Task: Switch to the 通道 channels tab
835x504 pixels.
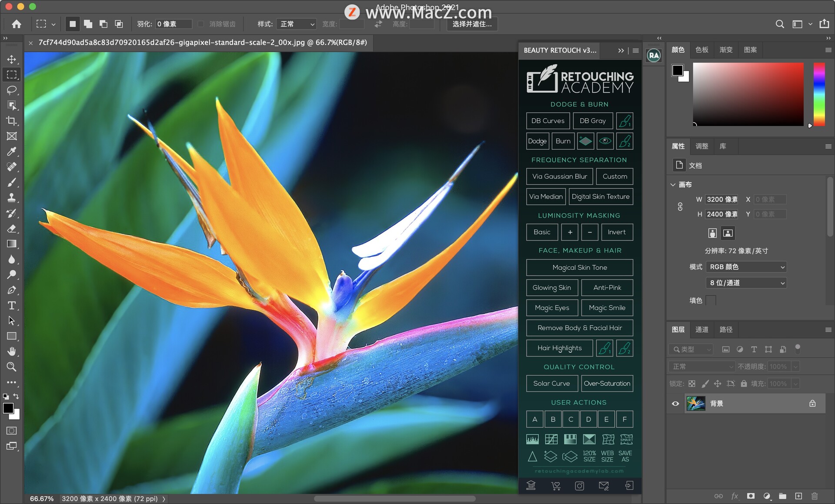Action: [701, 330]
